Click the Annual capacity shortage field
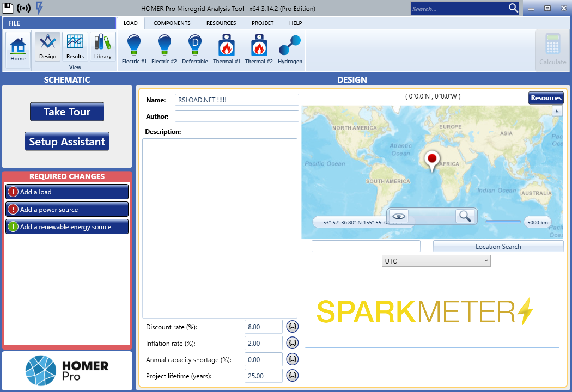Viewport: 572px width, 392px height. (263, 359)
